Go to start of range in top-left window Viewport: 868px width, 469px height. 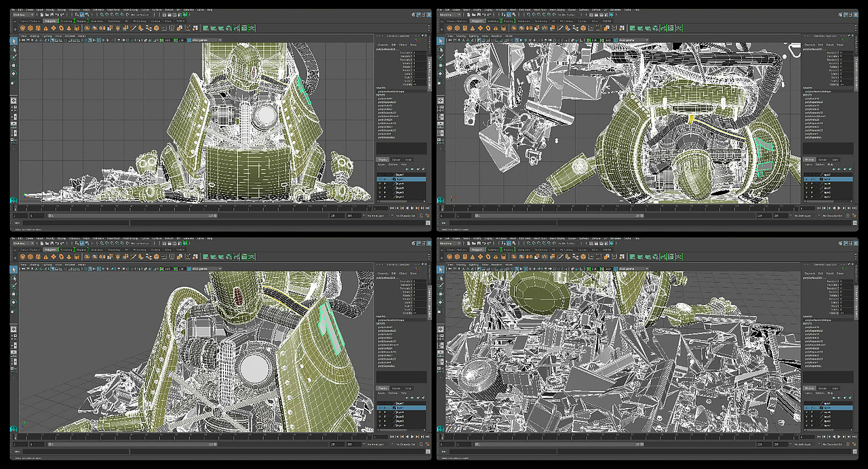coord(391,208)
